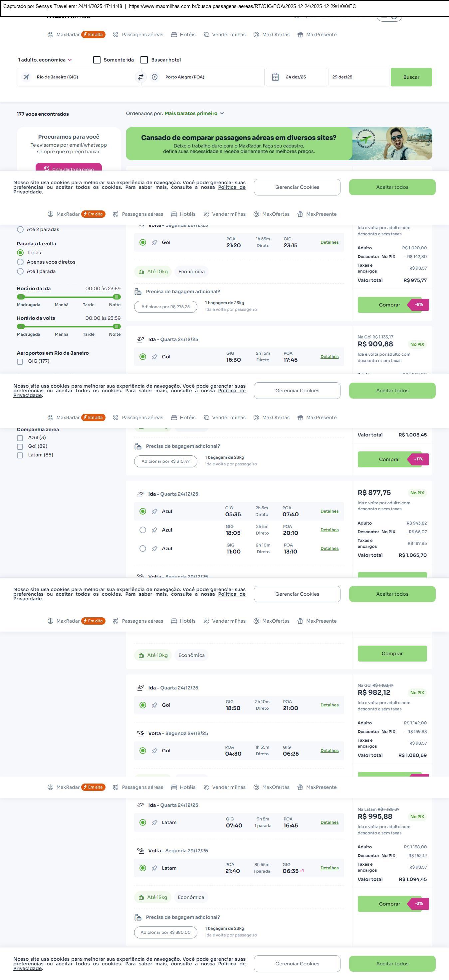This screenshot has width=449, height=980.
Task: Check the Buscar hotel option
Action: [x=144, y=60]
